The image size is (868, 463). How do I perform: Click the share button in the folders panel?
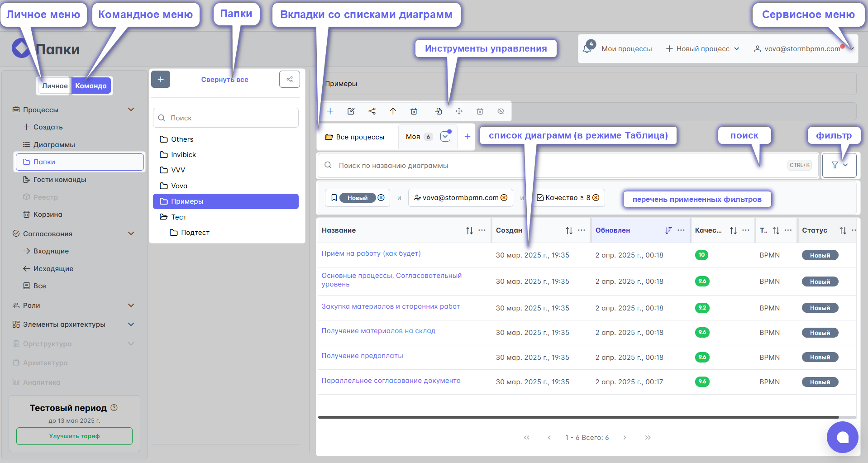(x=290, y=79)
